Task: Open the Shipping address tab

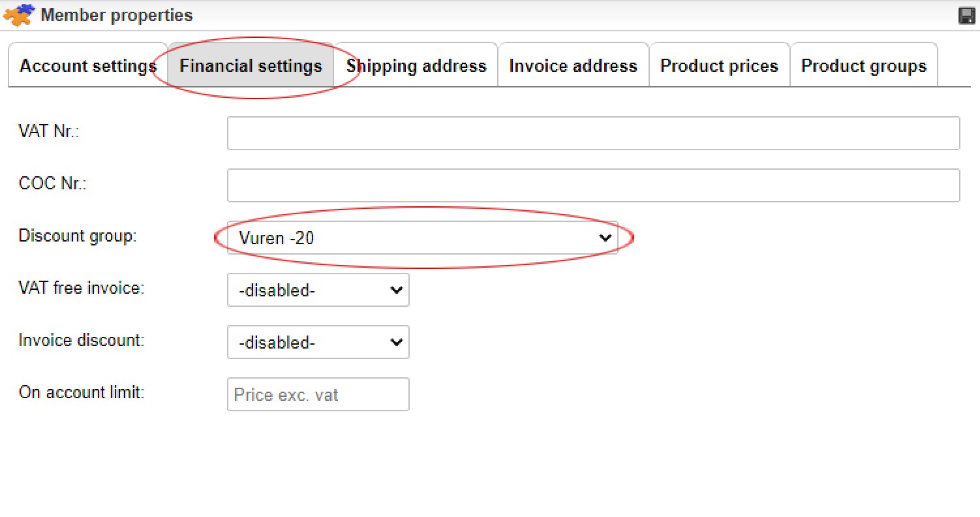Action: click(x=416, y=65)
